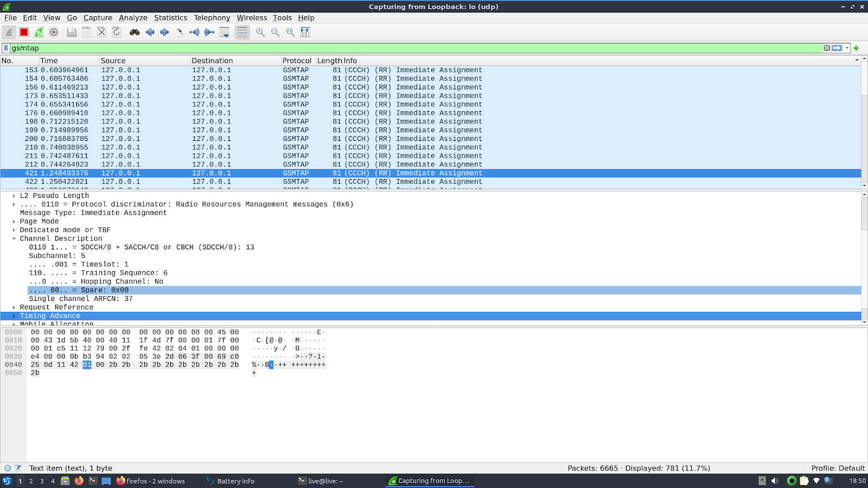Open the Telephony menu

tap(212, 18)
